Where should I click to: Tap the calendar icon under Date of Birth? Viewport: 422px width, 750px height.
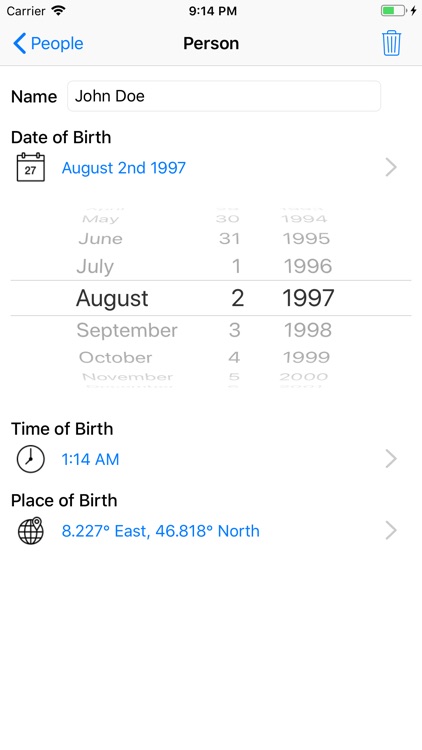click(31, 167)
